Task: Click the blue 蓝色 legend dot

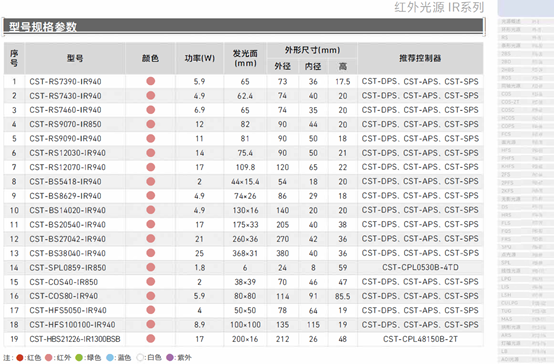Action: 110,358
